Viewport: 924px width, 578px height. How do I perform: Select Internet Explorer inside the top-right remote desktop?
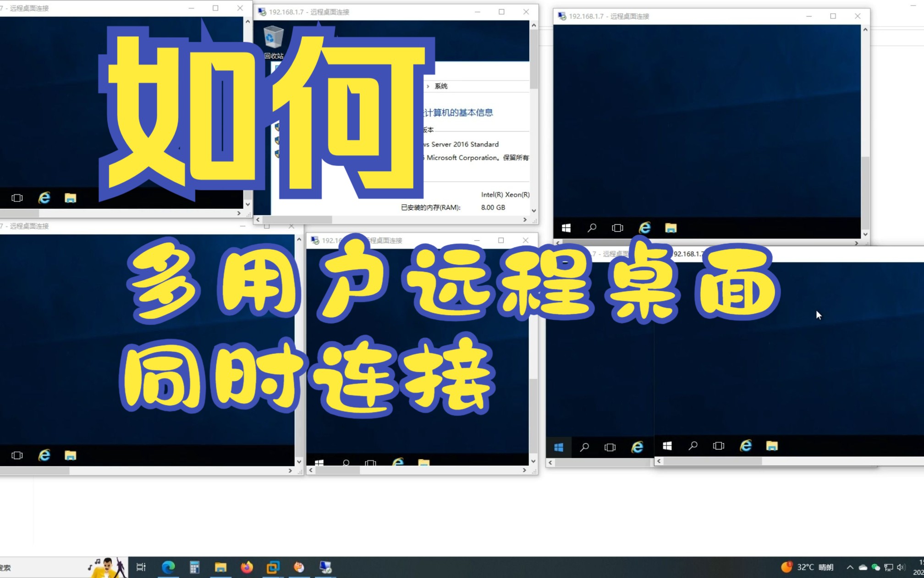tap(645, 228)
